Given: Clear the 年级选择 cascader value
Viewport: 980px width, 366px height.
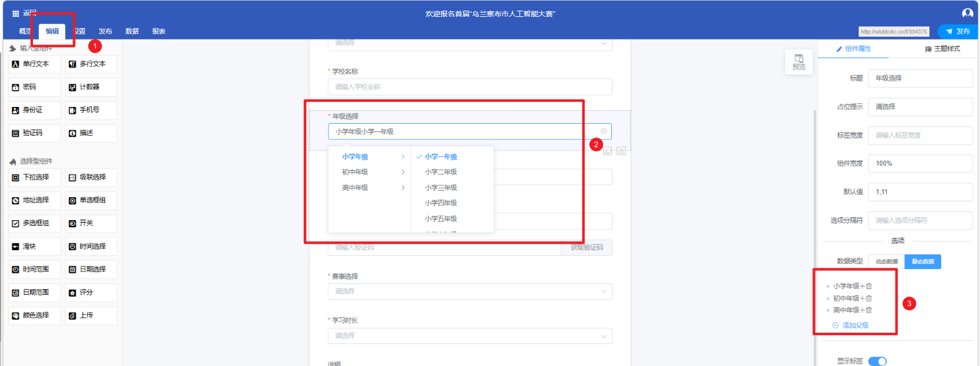Looking at the screenshot, I should 604,131.
